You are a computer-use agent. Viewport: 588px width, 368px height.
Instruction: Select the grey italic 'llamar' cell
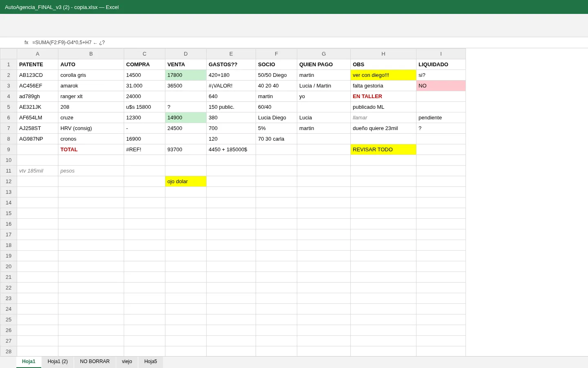click(x=383, y=118)
